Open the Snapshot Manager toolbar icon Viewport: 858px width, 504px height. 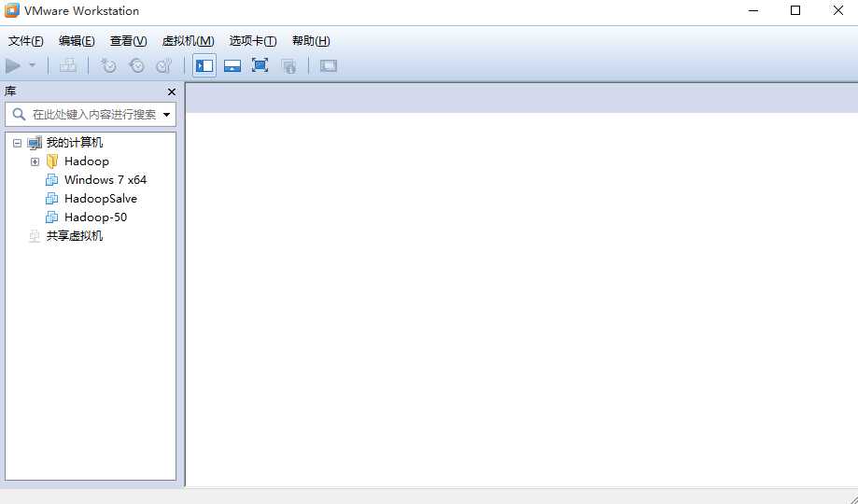click(x=164, y=66)
